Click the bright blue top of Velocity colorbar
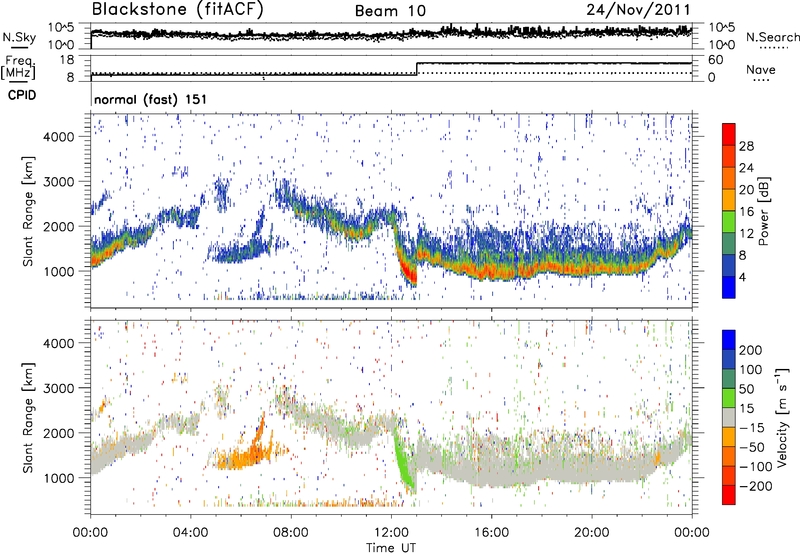800x554 pixels. coord(729,340)
